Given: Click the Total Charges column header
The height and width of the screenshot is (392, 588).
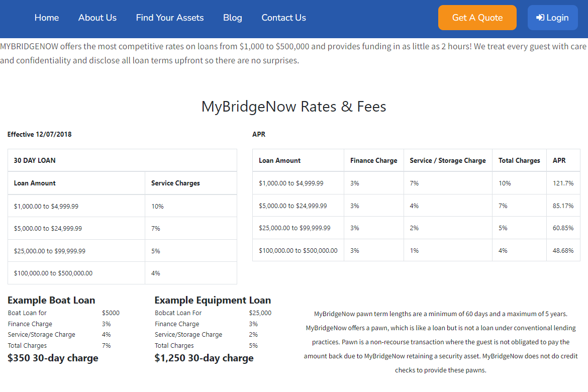Looking at the screenshot, I should tap(519, 160).
